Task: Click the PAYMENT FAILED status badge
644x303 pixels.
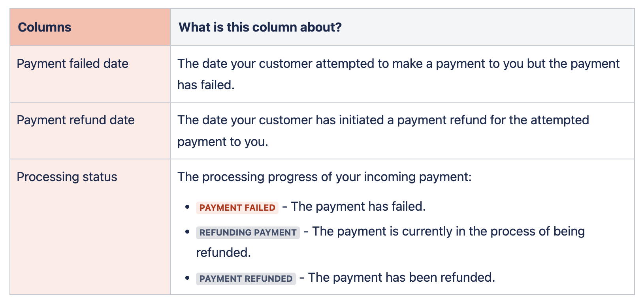Action: [237, 208]
